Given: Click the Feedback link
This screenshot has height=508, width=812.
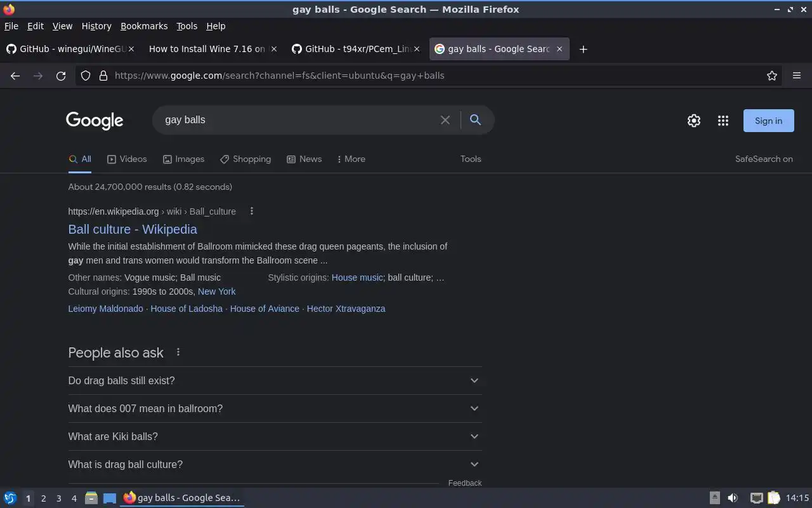Looking at the screenshot, I should pos(465,483).
